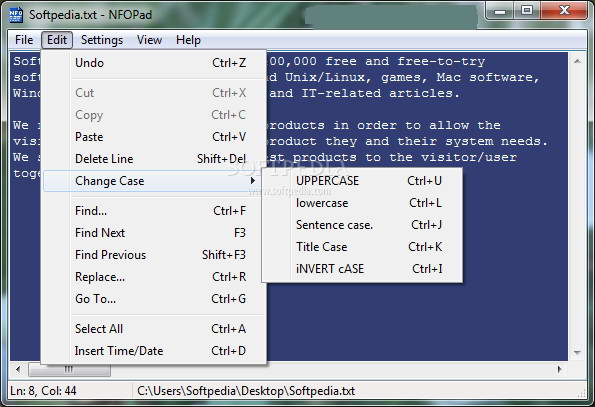The image size is (595, 407).
Task: Choose Insert Time/Date
Action: pyautogui.click(x=154, y=351)
